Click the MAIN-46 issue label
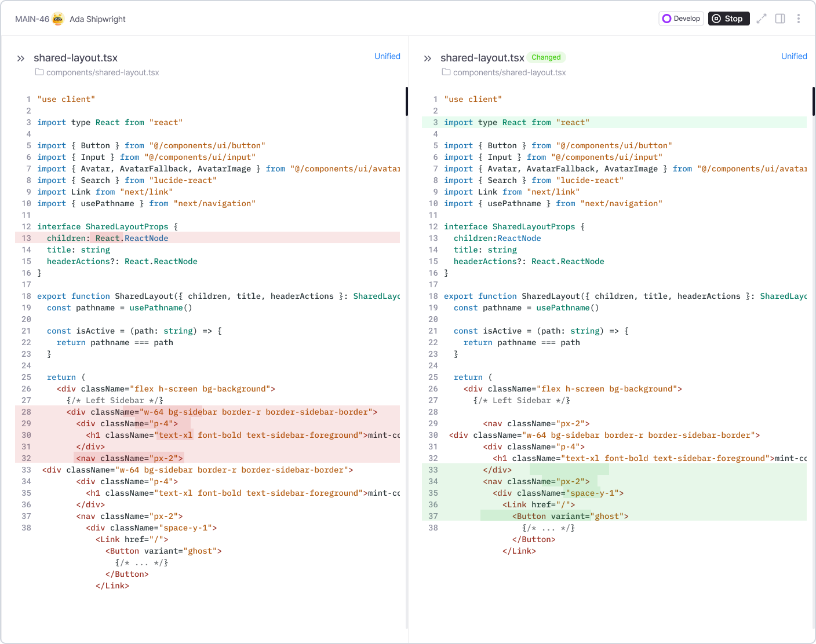816x644 pixels. click(x=32, y=19)
